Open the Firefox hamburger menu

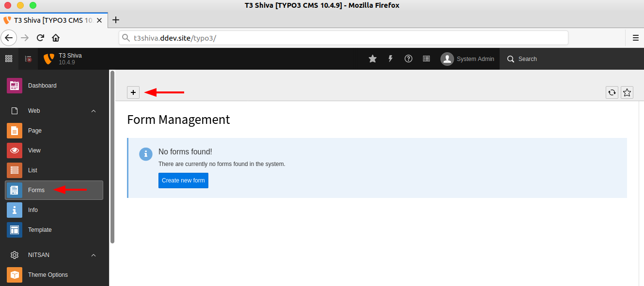tap(635, 37)
